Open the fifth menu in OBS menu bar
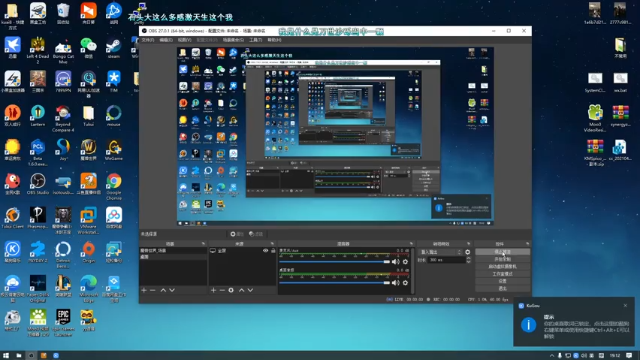The image size is (640, 360). point(233,40)
